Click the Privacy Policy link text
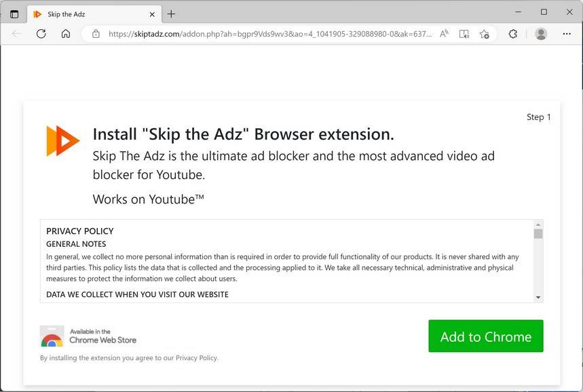 tap(196, 358)
